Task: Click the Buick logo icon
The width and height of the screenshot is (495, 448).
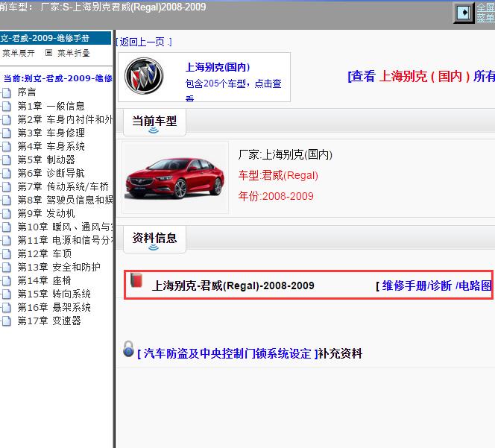Action: click(x=144, y=76)
